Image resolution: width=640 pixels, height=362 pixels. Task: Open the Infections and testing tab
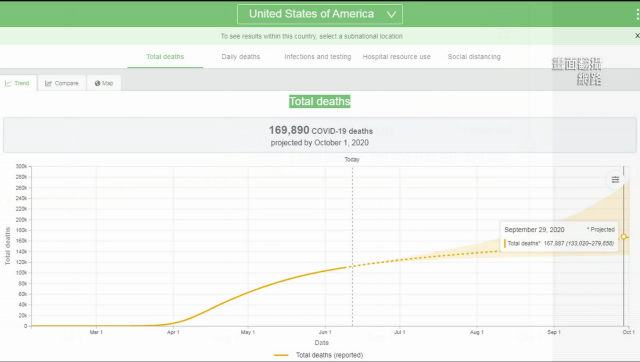click(318, 57)
